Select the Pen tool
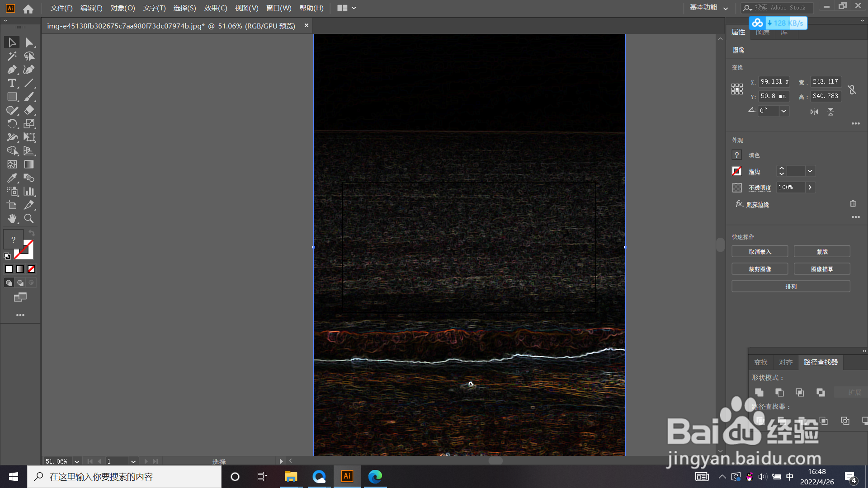The width and height of the screenshot is (868, 488). tap(12, 70)
